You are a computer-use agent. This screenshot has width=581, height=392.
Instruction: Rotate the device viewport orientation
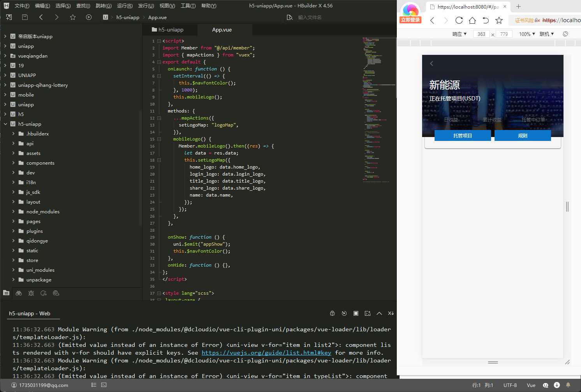[x=565, y=34]
